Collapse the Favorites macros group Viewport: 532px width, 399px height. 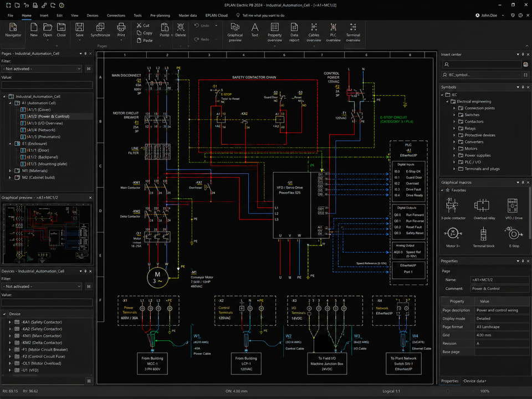pos(442,190)
